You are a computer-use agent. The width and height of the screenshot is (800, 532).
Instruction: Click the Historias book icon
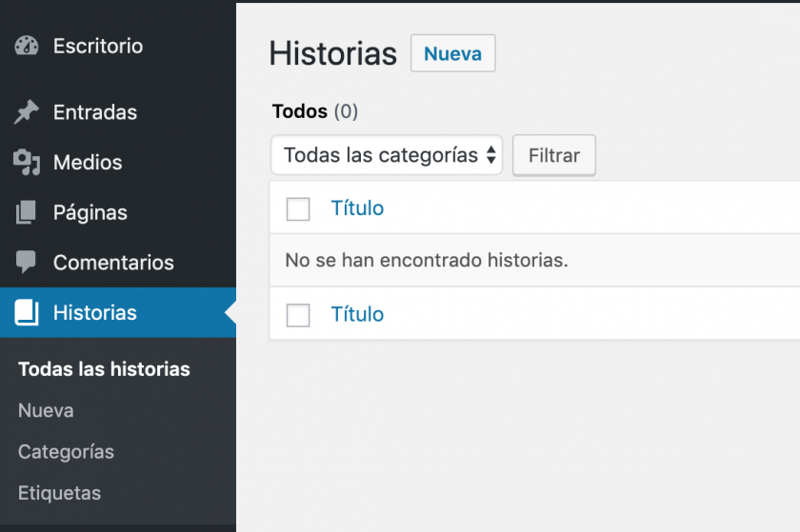tap(27, 313)
